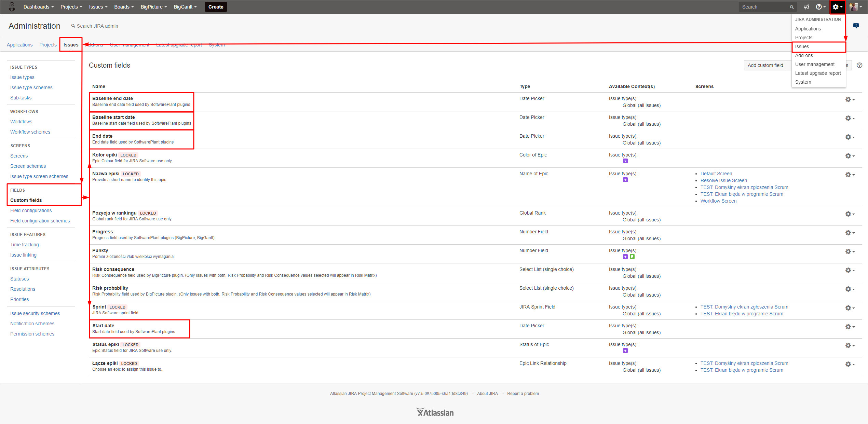Click the Search JIRA admin field
Image resolution: width=868 pixels, height=424 pixels.
click(x=97, y=26)
